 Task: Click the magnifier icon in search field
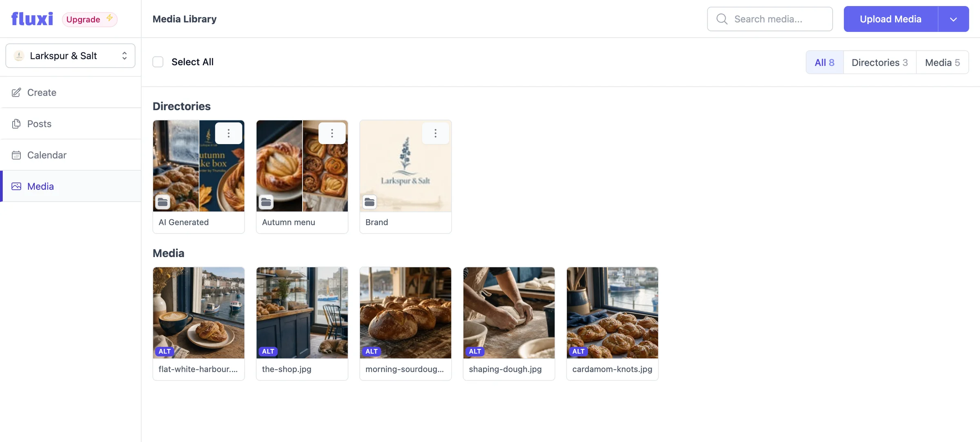[722, 19]
